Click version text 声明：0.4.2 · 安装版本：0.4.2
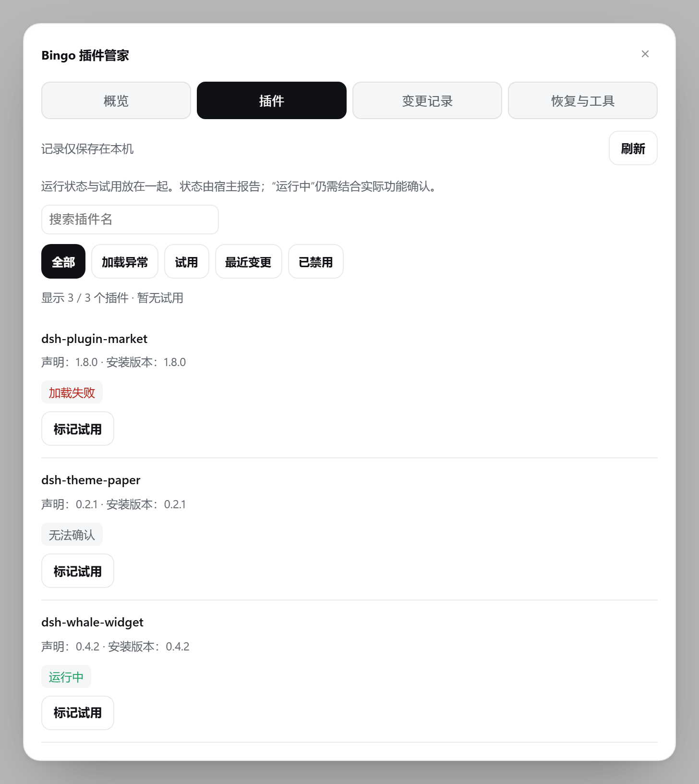 tap(115, 647)
